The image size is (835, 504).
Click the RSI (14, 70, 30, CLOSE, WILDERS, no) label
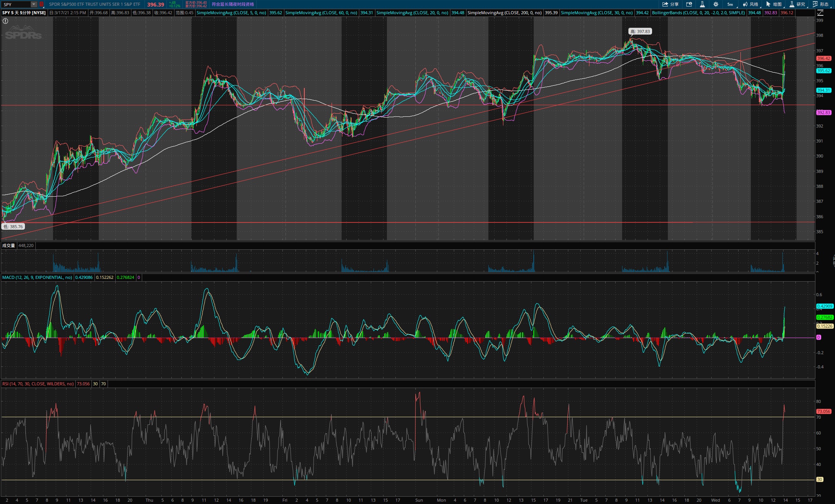38,384
